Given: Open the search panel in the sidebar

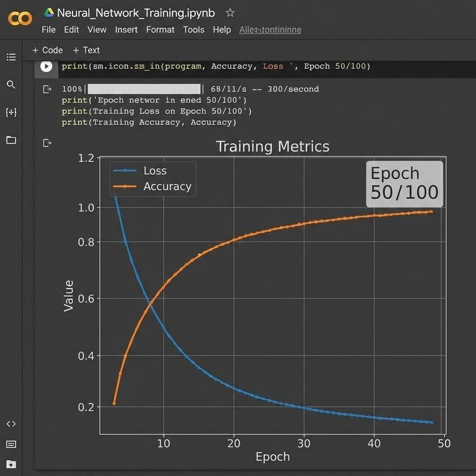Looking at the screenshot, I should coord(11,85).
